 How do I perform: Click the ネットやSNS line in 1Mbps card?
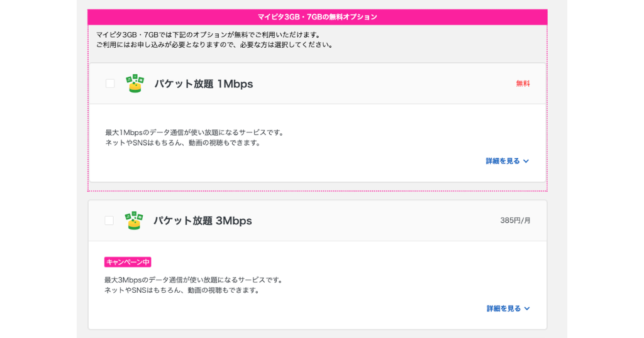click(x=182, y=143)
